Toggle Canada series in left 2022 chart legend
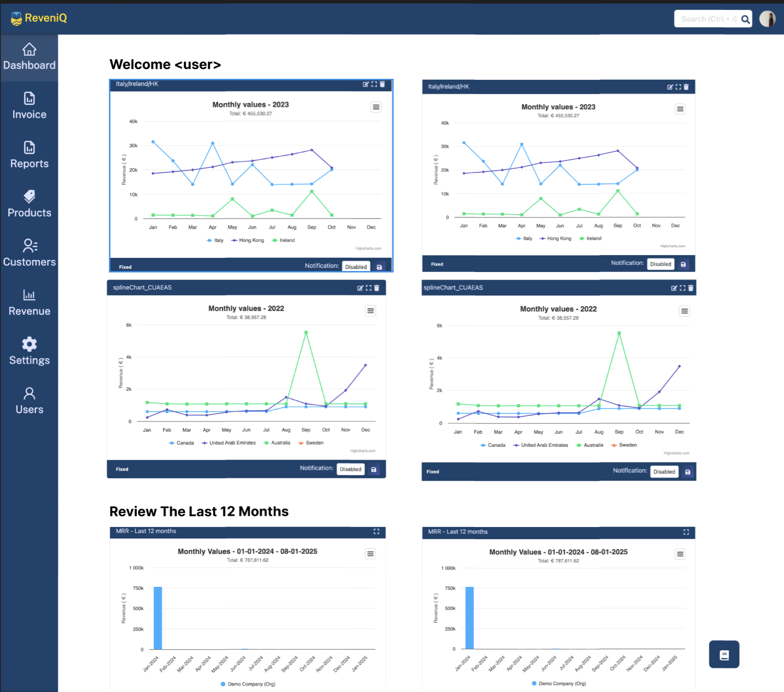This screenshot has height=692, width=784. click(181, 443)
